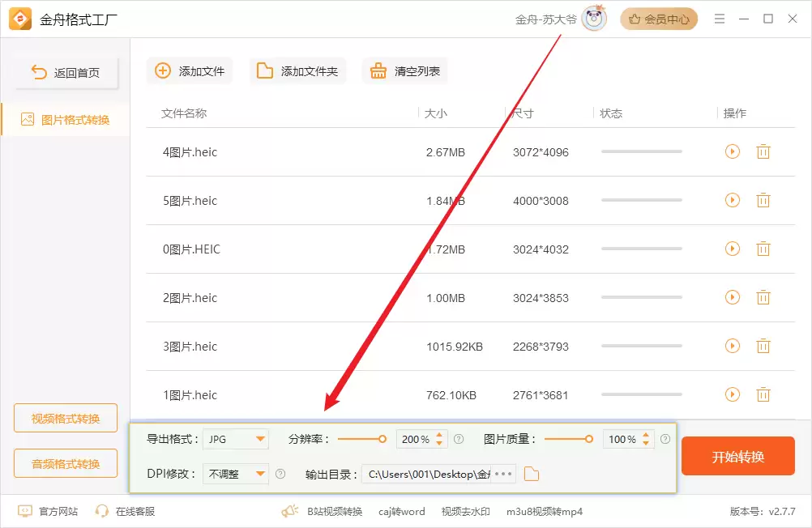Screen dimensions: 812x528
Task: Select file row 3图片.heic
Action: click(x=470, y=347)
